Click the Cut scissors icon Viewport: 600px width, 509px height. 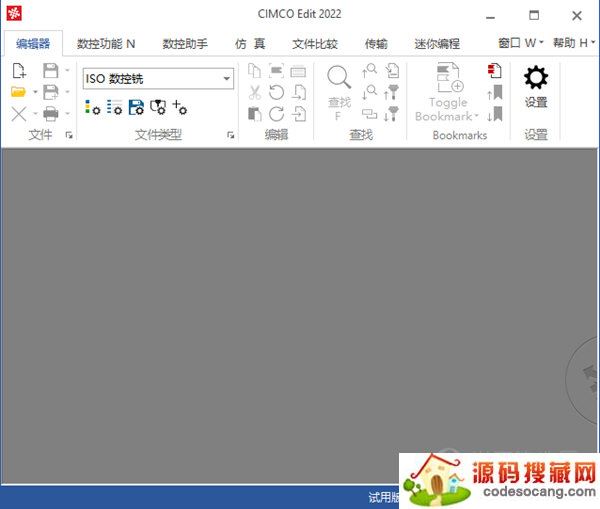pyautogui.click(x=254, y=92)
